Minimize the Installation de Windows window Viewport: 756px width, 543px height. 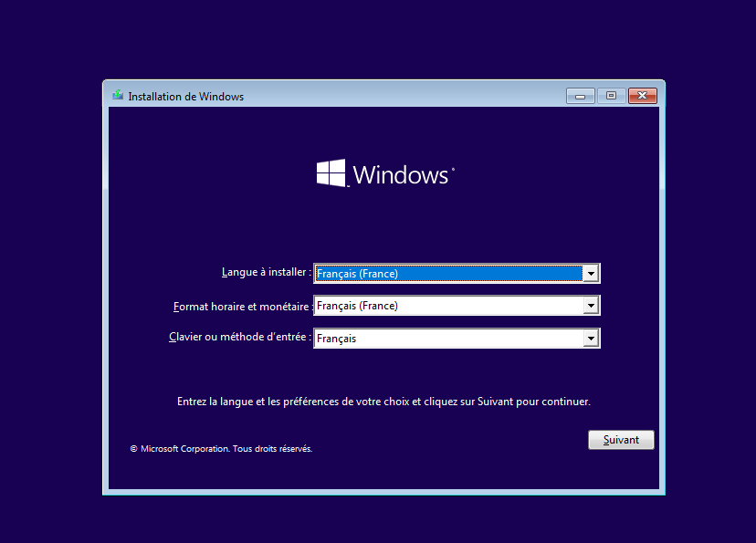[x=581, y=96]
